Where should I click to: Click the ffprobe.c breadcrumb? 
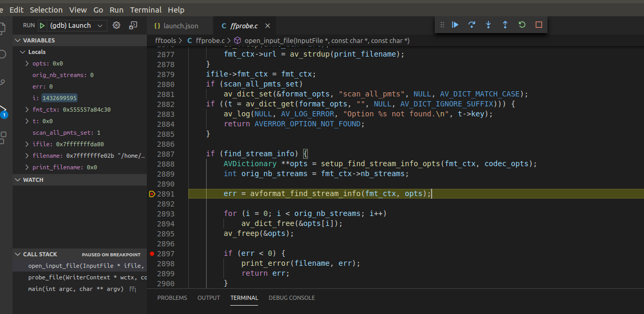(x=210, y=40)
